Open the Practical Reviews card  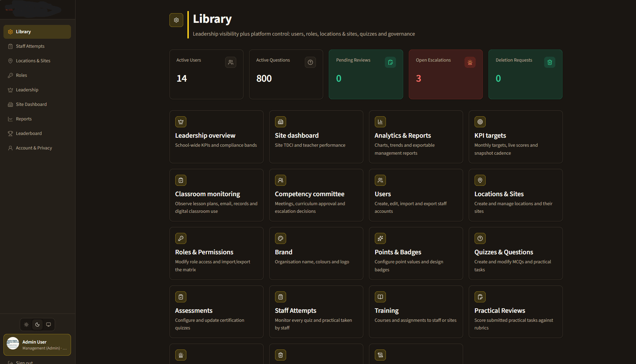click(x=515, y=312)
